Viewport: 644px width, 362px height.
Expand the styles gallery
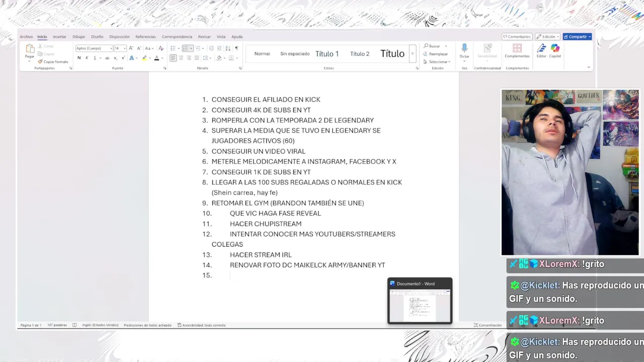coord(412,54)
